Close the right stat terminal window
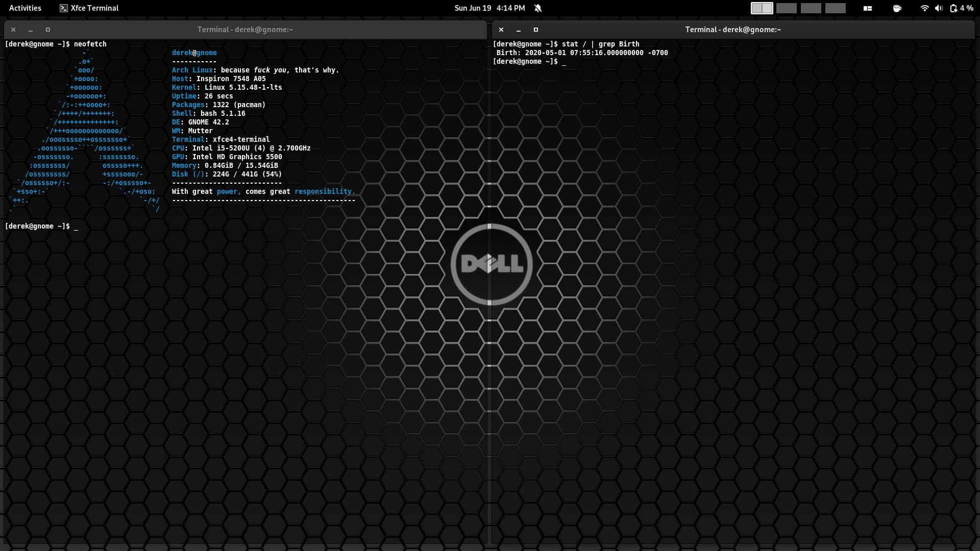Screen dimensions: 980x551 [x=501, y=30]
